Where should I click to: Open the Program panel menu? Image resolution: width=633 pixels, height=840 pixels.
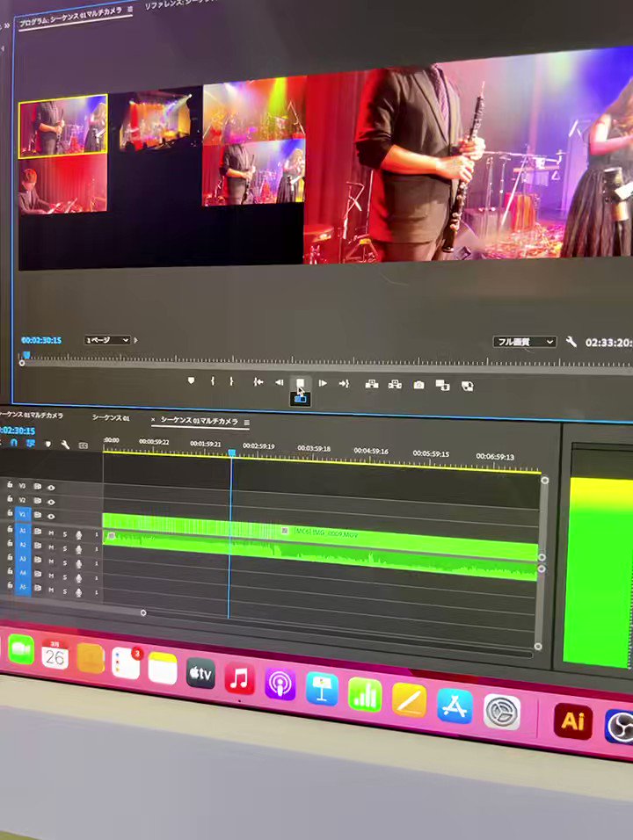(130, 9)
